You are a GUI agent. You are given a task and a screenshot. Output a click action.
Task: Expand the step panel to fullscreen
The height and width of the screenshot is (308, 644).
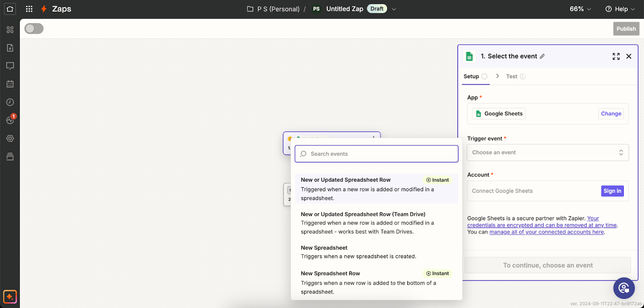pyautogui.click(x=616, y=56)
